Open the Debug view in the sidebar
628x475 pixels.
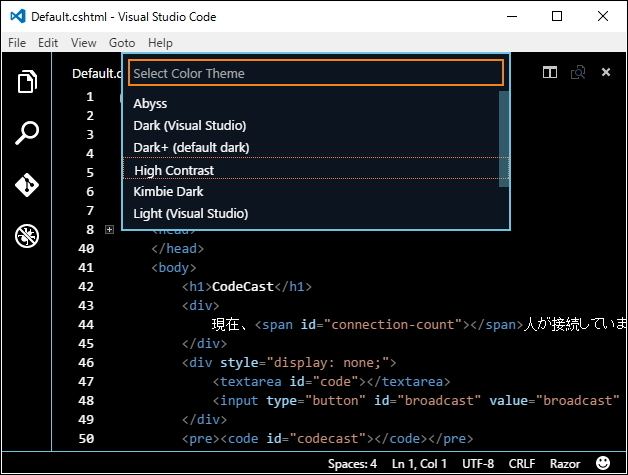[28, 237]
